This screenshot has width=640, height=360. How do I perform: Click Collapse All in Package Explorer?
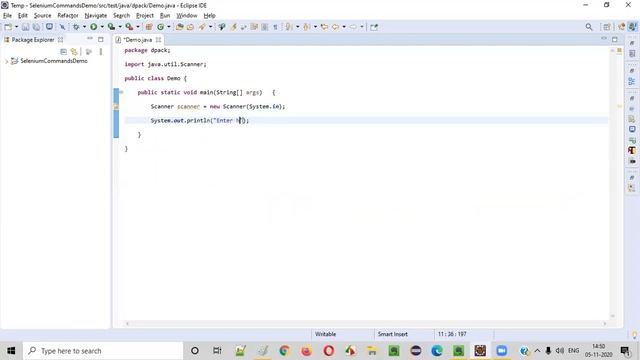point(63,52)
